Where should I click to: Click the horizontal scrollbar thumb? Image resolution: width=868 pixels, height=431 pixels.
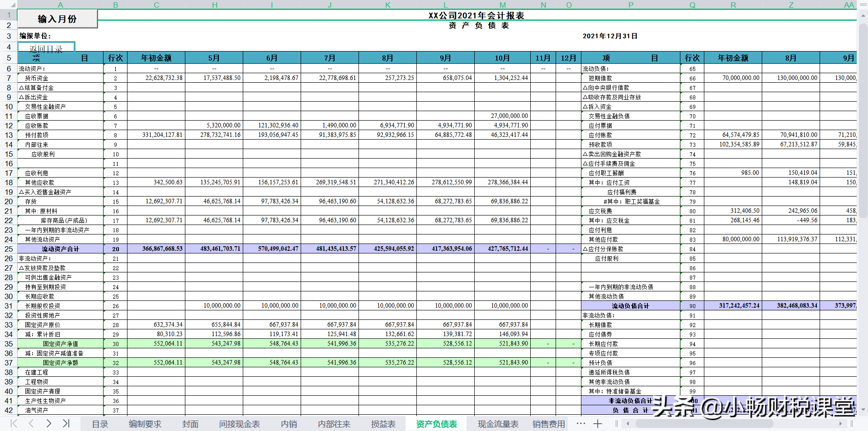point(704,424)
